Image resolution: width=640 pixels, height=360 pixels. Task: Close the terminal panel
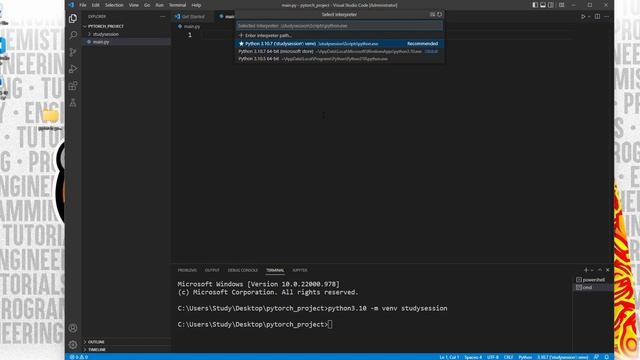tap(607, 270)
